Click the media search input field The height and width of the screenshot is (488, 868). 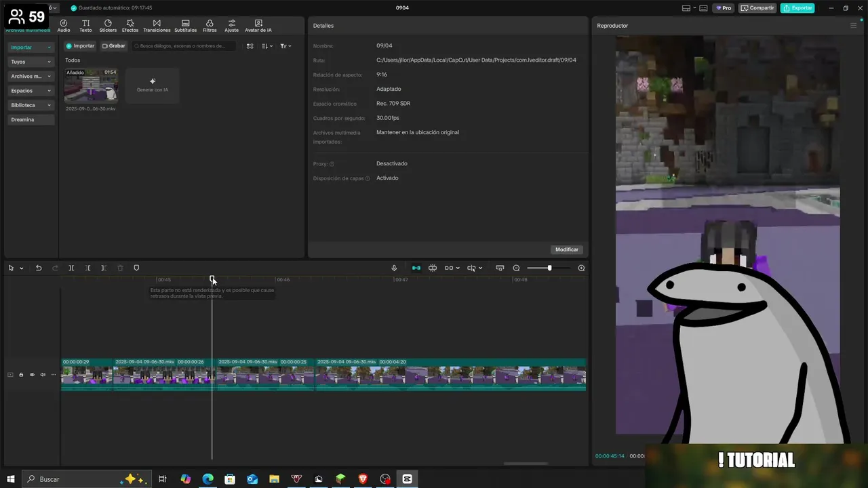coord(184,46)
